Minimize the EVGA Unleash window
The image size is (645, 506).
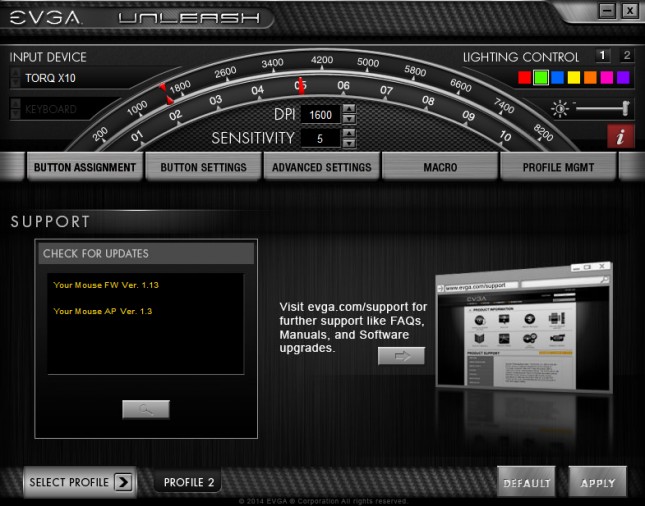click(x=607, y=10)
